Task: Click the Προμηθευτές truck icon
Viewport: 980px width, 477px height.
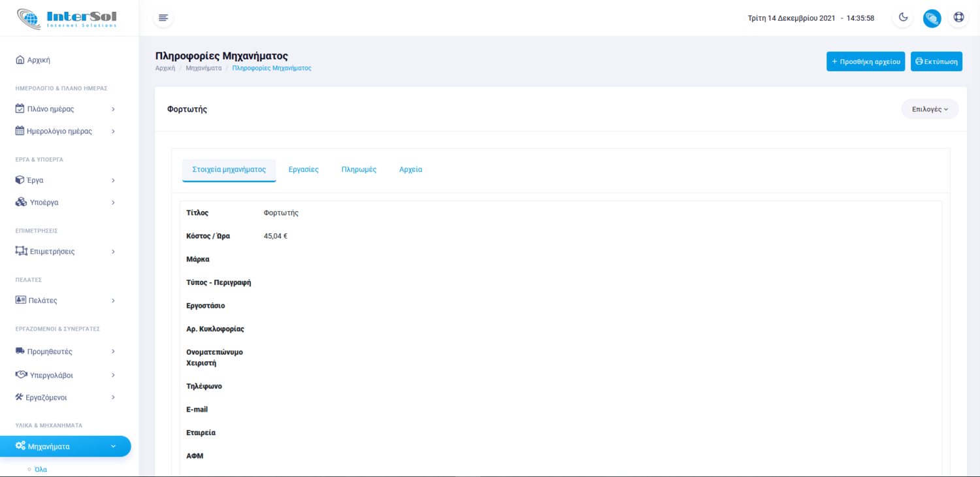Action: point(20,352)
